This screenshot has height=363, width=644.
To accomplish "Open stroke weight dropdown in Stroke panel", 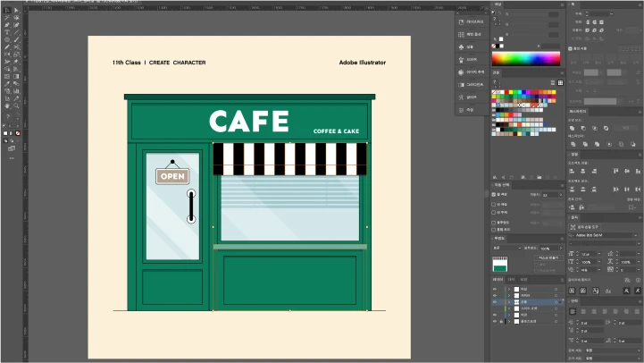I will point(612,13).
